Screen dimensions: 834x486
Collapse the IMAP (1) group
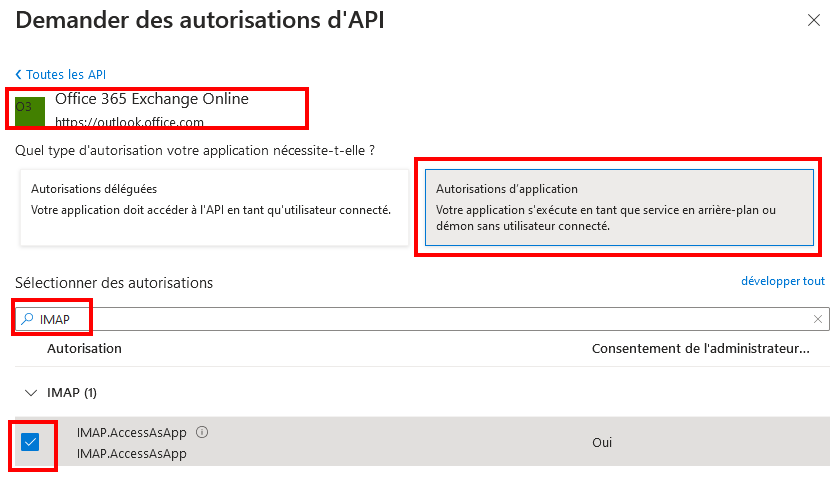click(31, 393)
